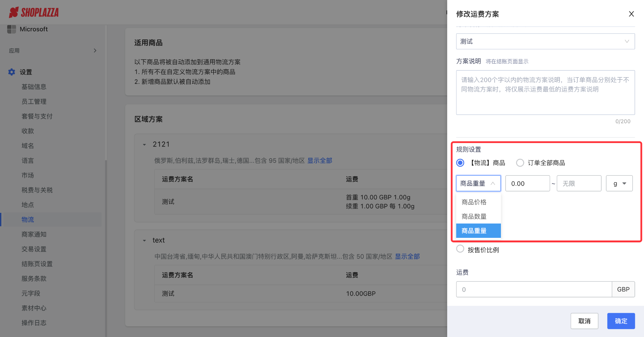This screenshot has height=337, width=644.
Task: Click the Shoplazza logo icon
Action: pos(14,13)
